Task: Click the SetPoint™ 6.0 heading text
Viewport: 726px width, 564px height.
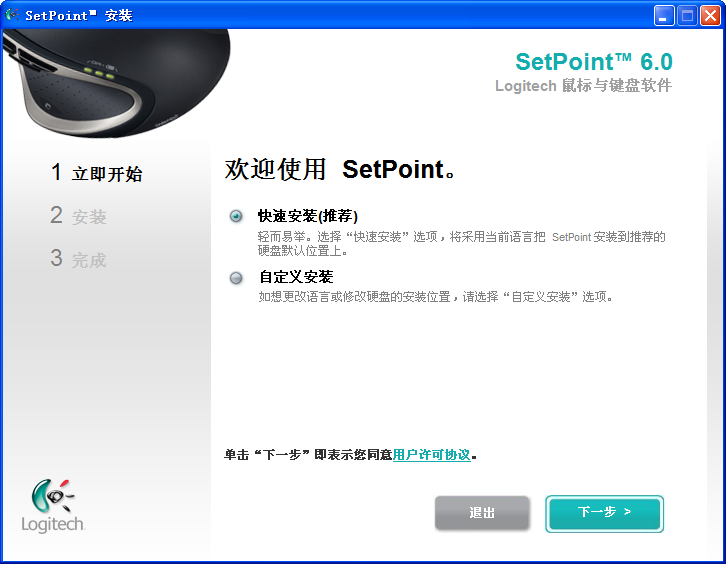Action: click(593, 62)
